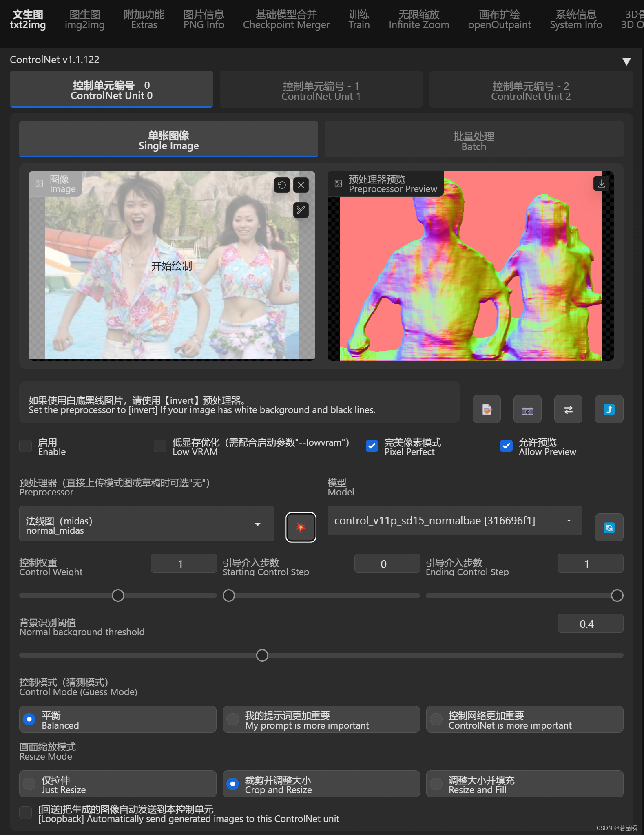Focus the Ending Control Step value field
Screen dimensions: 644x835
point(590,564)
